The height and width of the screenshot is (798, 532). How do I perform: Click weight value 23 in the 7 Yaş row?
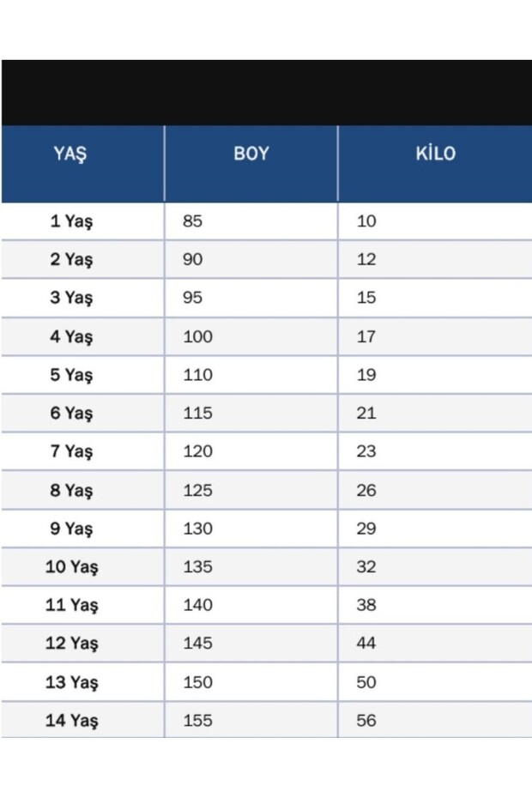pyautogui.click(x=366, y=451)
